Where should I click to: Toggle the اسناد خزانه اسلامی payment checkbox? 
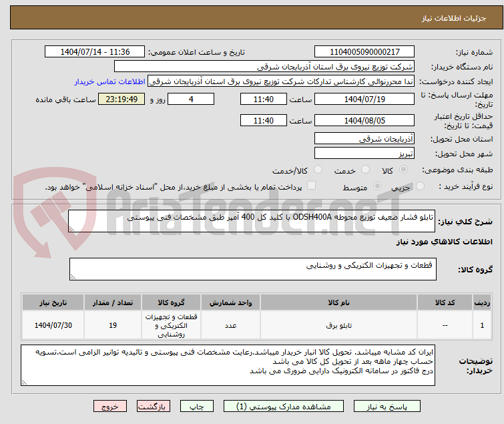(x=311, y=186)
